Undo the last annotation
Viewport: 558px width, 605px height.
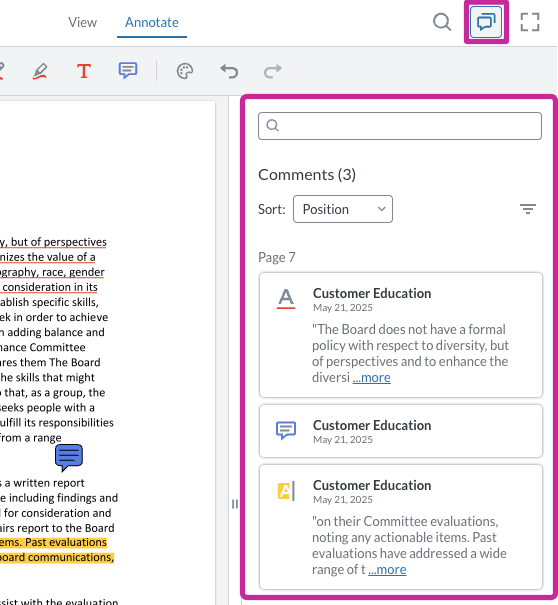point(229,71)
